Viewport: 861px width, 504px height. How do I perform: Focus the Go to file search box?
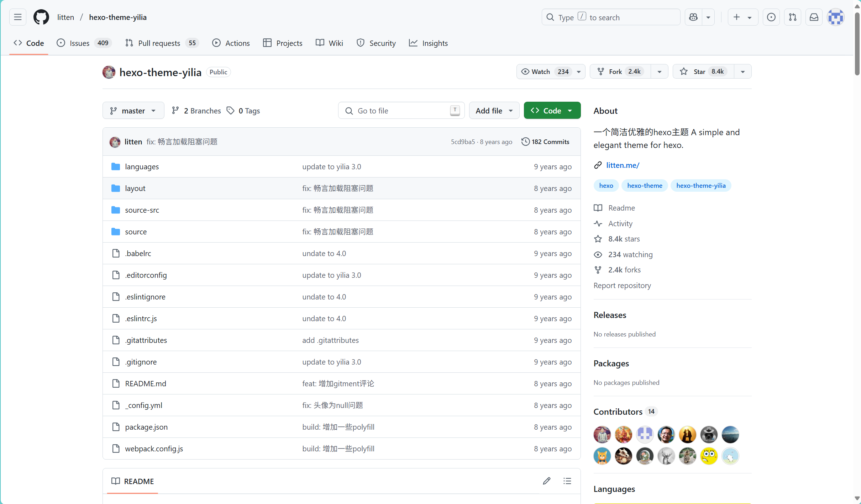pyautogui.click(x=401, y=111)
